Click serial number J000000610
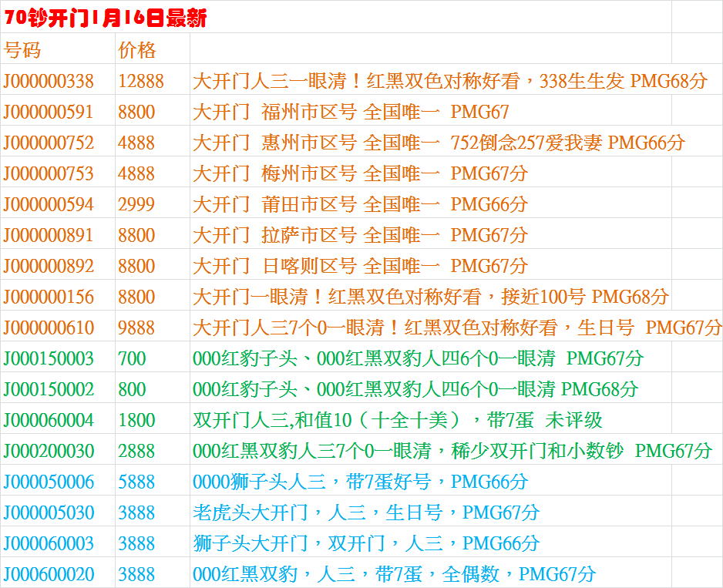The image size is (723, 588). click(x=49, y=328)
